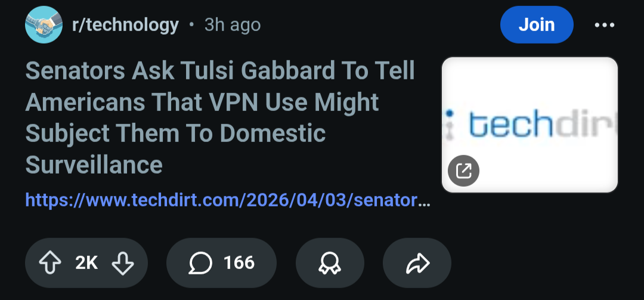
Task: Go to the r/technology subreddit name
Action: tap(125, 25)
